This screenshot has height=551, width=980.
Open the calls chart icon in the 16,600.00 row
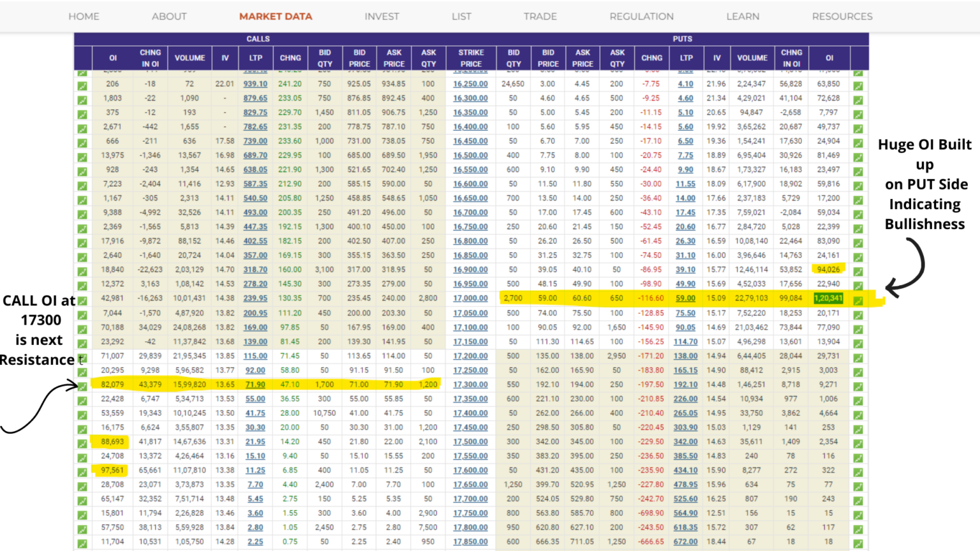[x=82, y=186]
